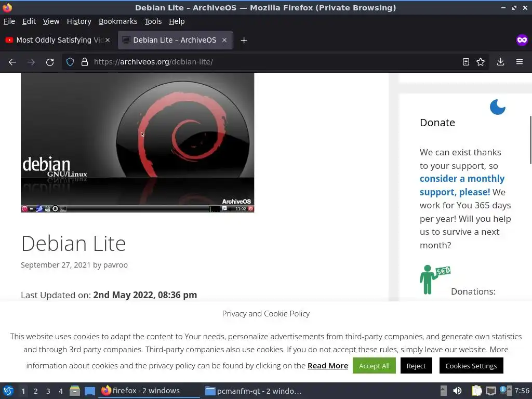
Task: Open the Bookmarks menu
Action: point(118,21)
